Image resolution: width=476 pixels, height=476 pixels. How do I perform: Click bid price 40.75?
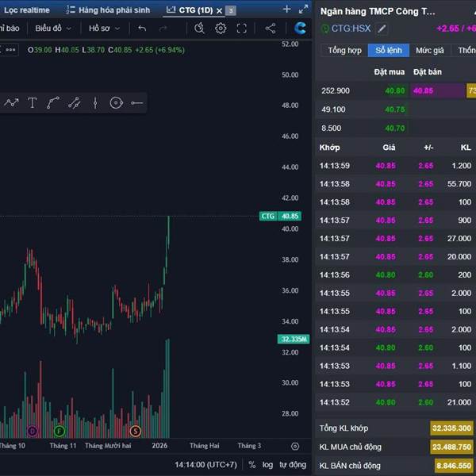pos(394,109)
